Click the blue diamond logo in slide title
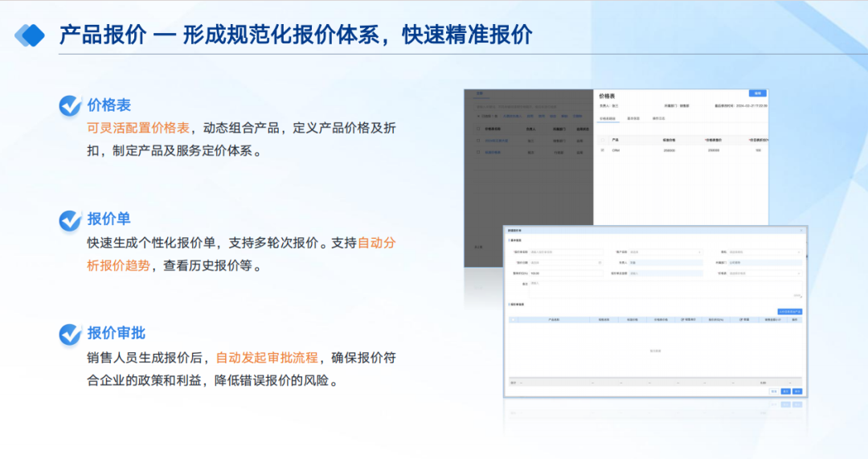This screenshot has width=868, height=459. pos(31,35)
